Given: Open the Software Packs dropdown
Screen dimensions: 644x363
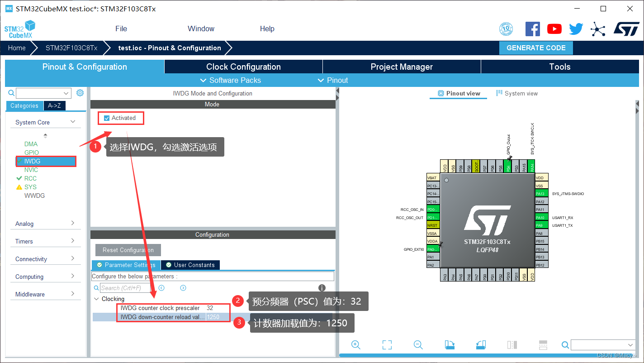Looking at the screenshot, I should tap(231, 80).
